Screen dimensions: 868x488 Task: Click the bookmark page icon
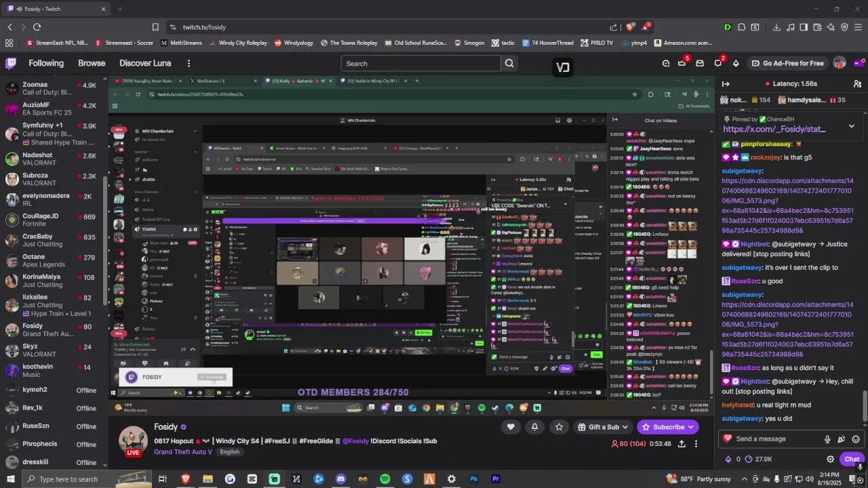coord(155,27)
